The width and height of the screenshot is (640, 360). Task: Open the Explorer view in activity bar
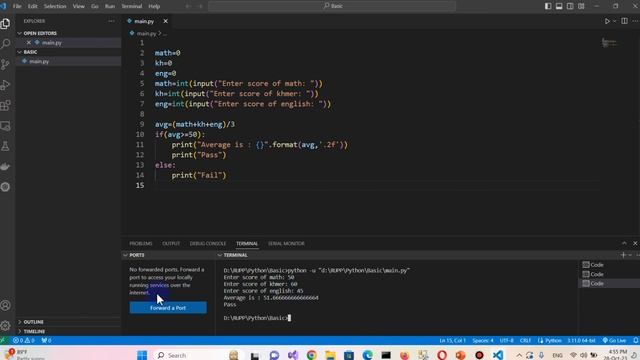click(6, 24)
